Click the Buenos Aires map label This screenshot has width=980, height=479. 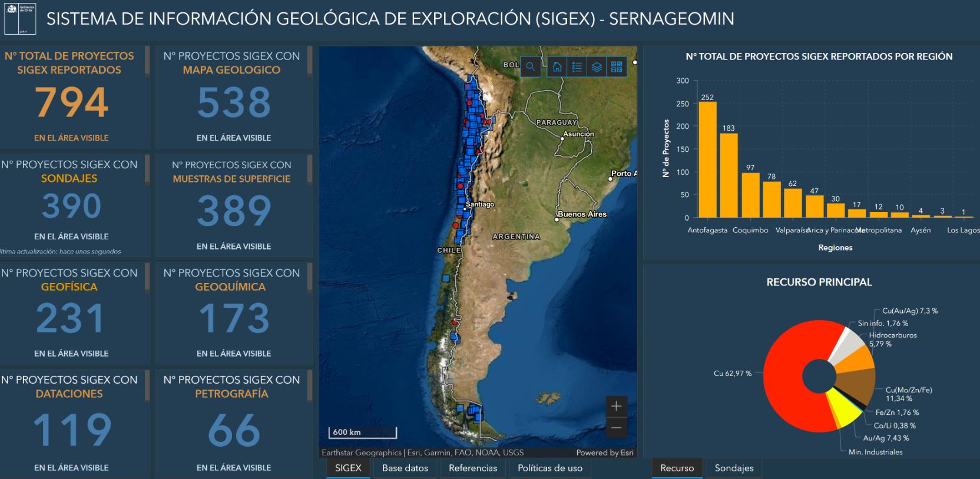582,214
